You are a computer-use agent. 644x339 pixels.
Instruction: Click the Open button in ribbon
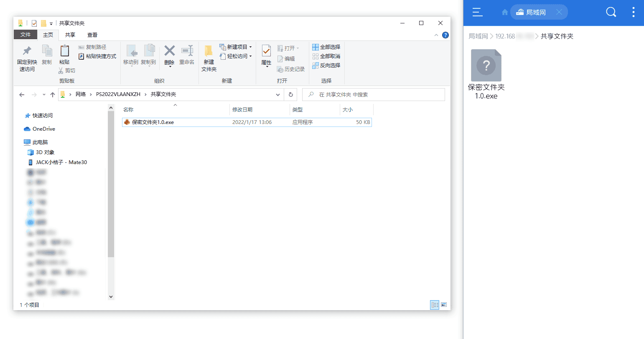pos(288,48)
